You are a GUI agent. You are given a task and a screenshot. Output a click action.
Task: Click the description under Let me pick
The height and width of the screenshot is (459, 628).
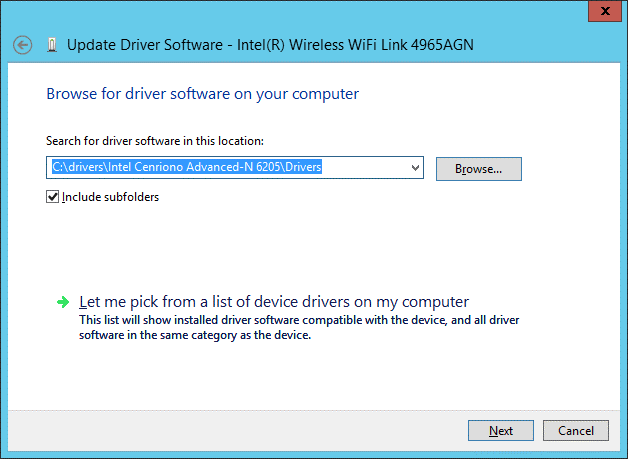(x=298, y=328)
